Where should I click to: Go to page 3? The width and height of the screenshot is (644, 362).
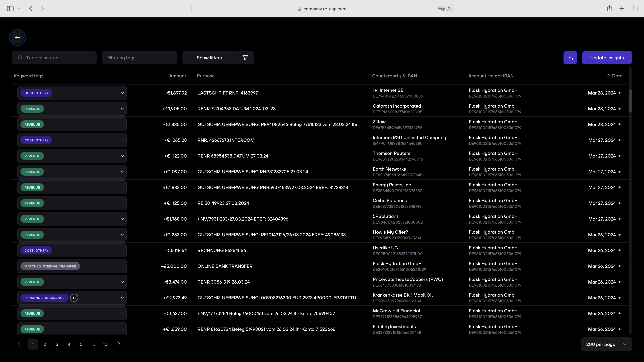point(57,344)
